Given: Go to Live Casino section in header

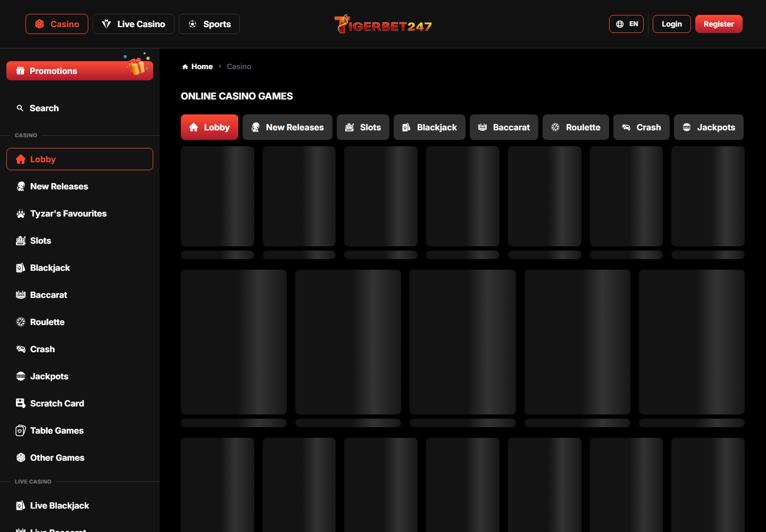Looking at the screenshot, I should pos(134,24).
